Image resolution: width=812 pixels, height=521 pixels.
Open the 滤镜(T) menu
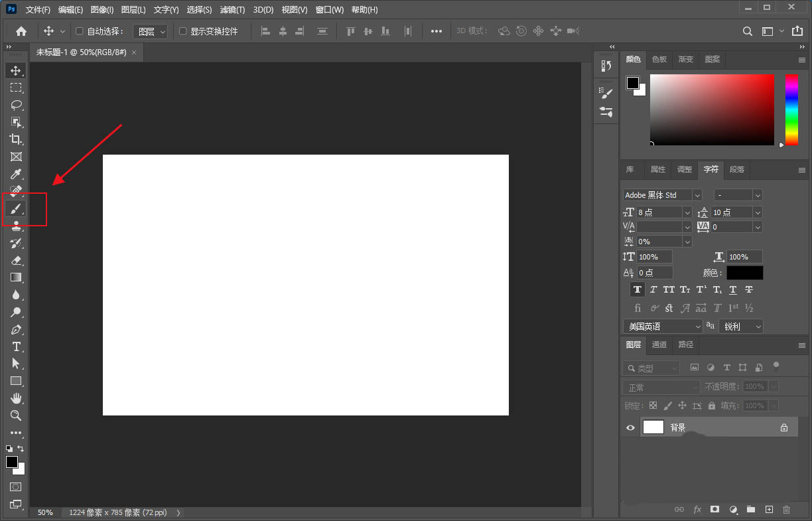tap(232, 10)
